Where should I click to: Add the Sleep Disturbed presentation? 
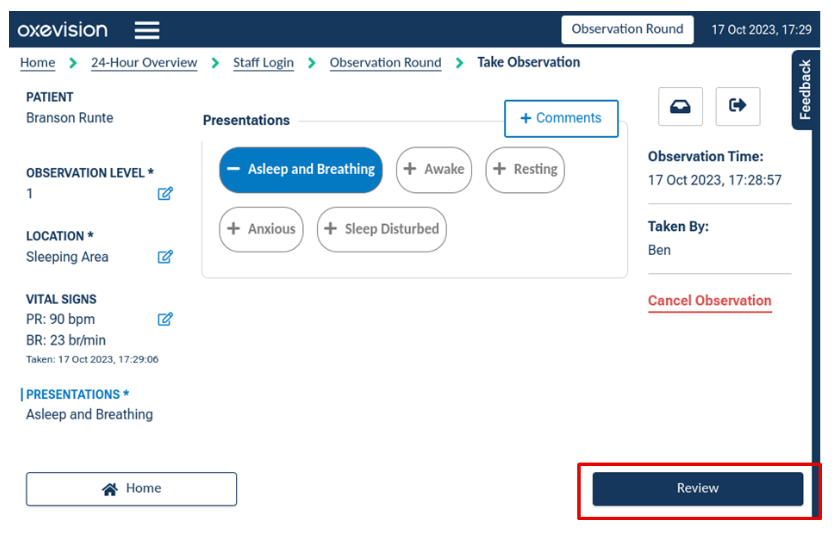pos(382,230)
